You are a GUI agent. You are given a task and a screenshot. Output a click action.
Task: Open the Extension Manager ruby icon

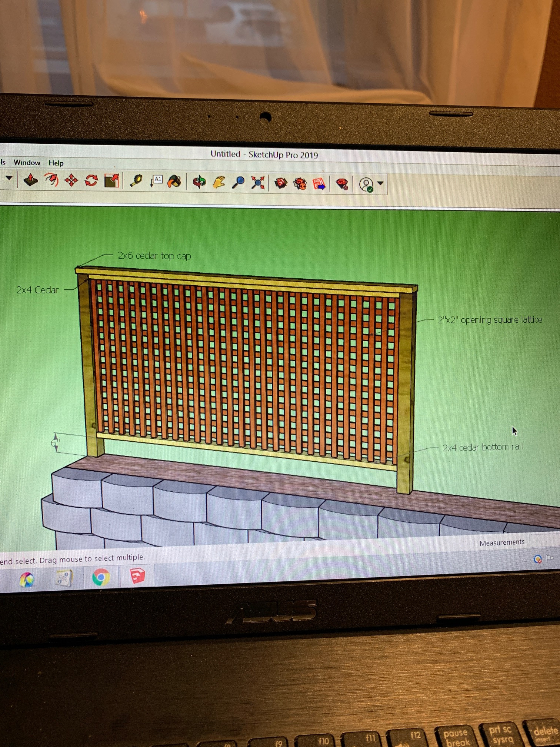(342, 184)
